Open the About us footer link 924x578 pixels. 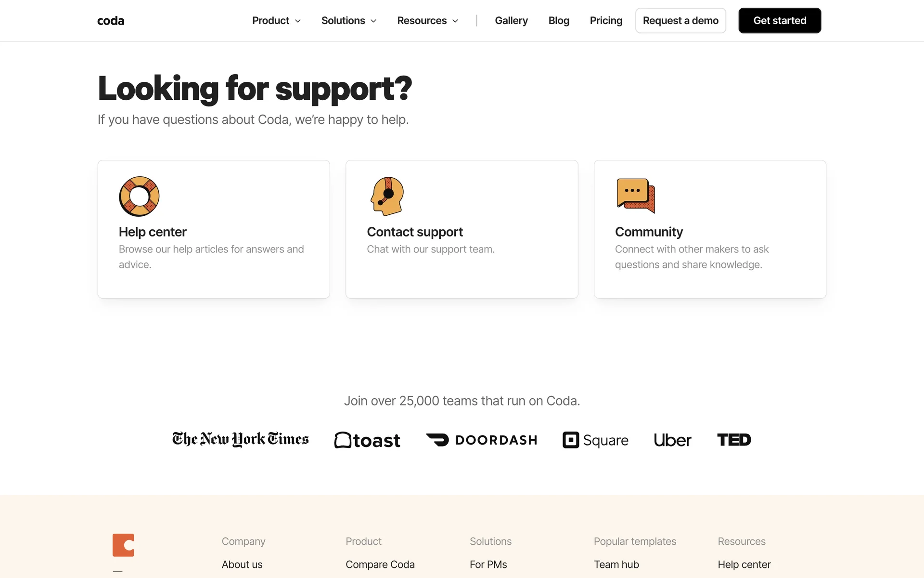pyautogui.click(x=242, y=565)
